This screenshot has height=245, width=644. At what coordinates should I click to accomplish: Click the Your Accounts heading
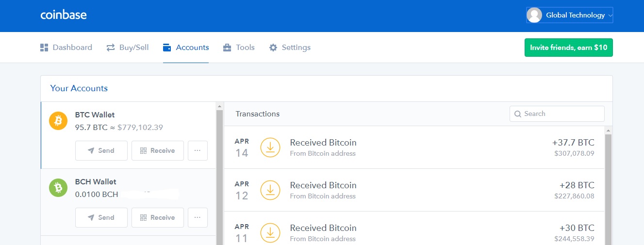79,88
